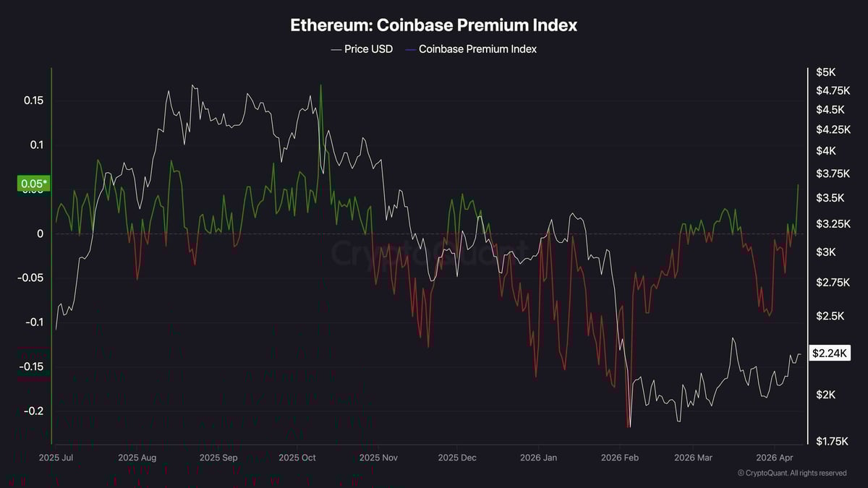Select the 2025 Oct date marker
868x488 pixels.
297,458
